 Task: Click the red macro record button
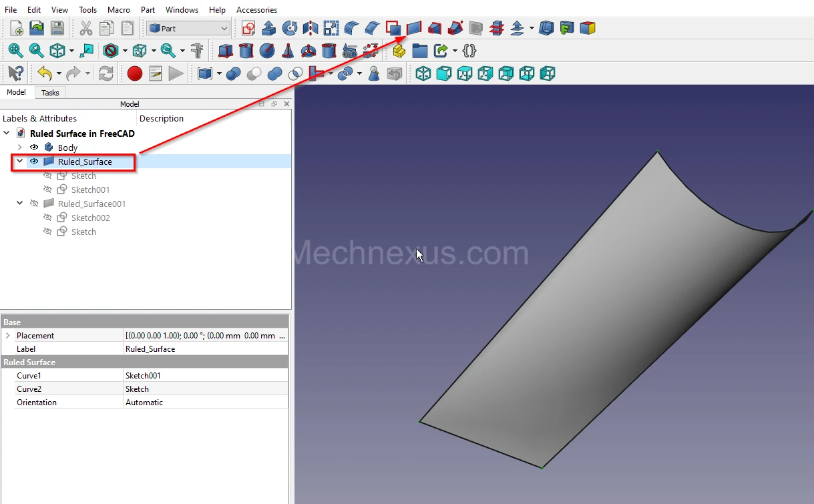click(135, 73)
